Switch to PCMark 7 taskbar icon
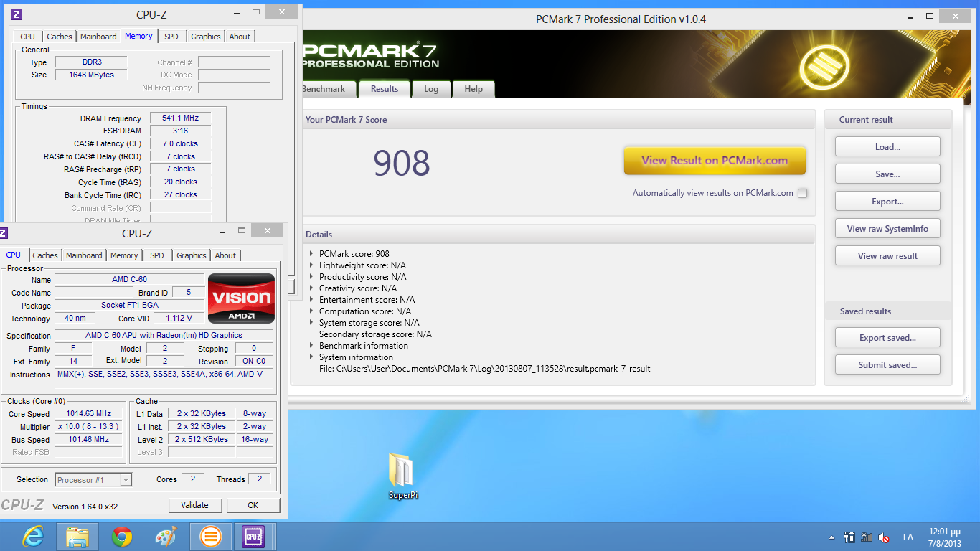980x551 pixels. click(x=210, y=537)
